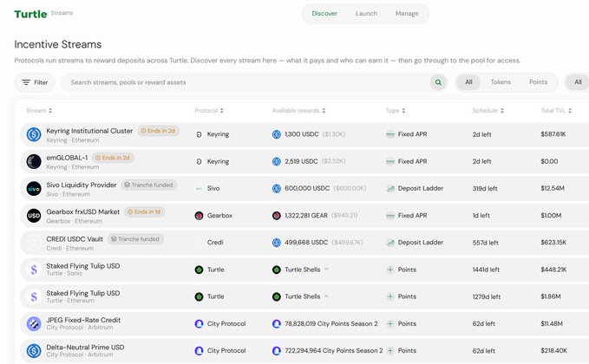The image size is (589, 364).
Task: Sort by Type column
Action: tap(396, 110)
